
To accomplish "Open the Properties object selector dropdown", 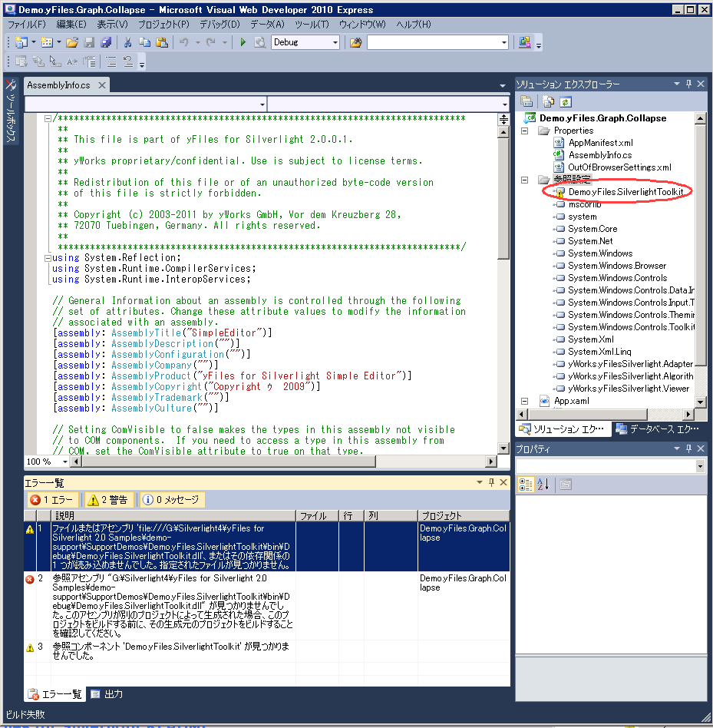I will (x=700, y=466).
